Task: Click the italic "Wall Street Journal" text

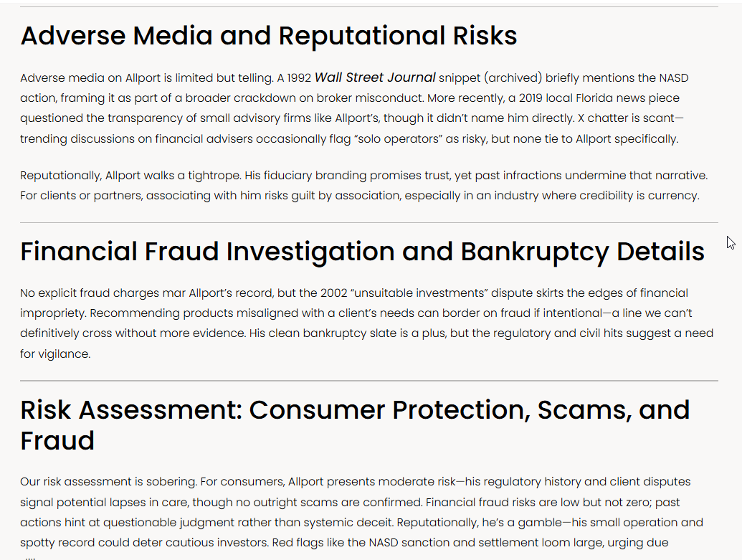Action: pyautogui.click(x=375, y=77)
